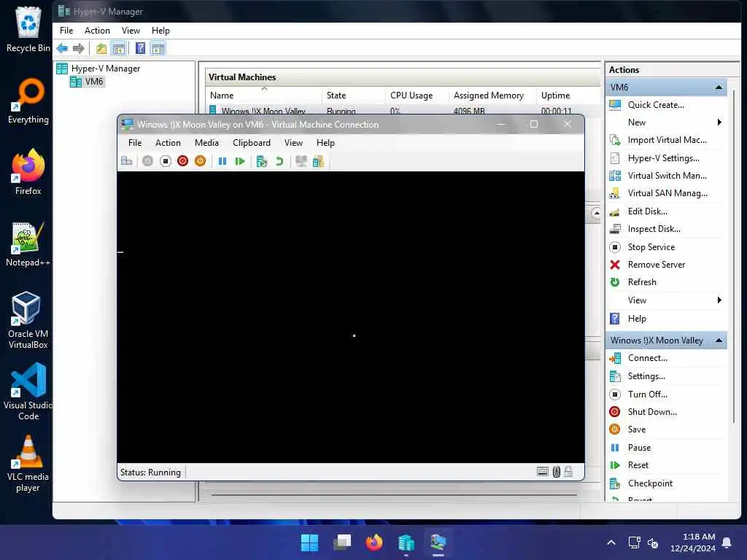Click the greyed Start icon in VM toolbar

point(147,161)
